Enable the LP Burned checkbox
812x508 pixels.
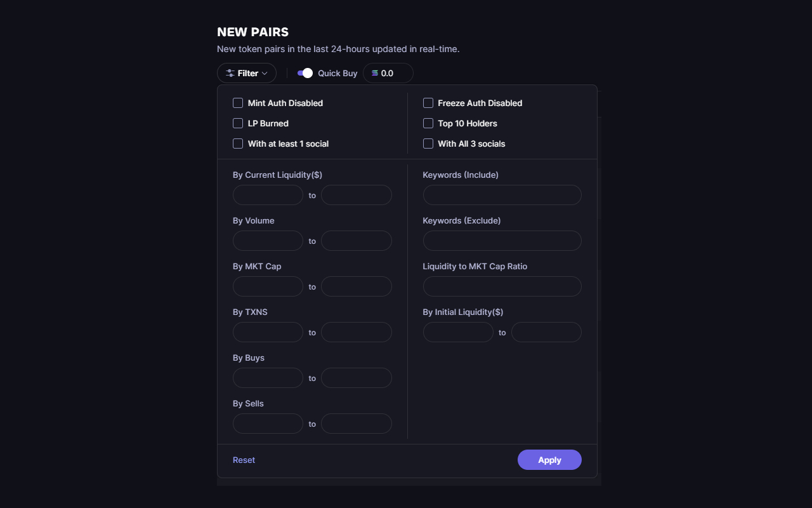238,123
